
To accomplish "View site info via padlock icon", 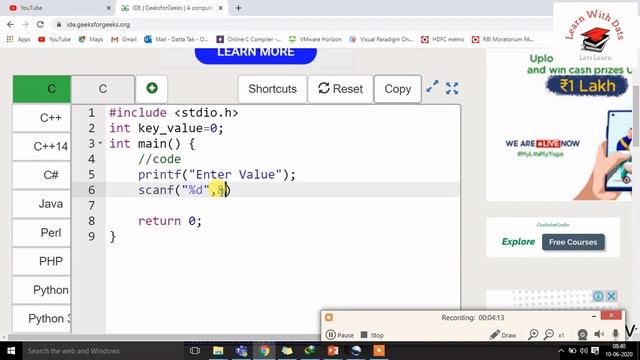I will click(x=59, y=24).
